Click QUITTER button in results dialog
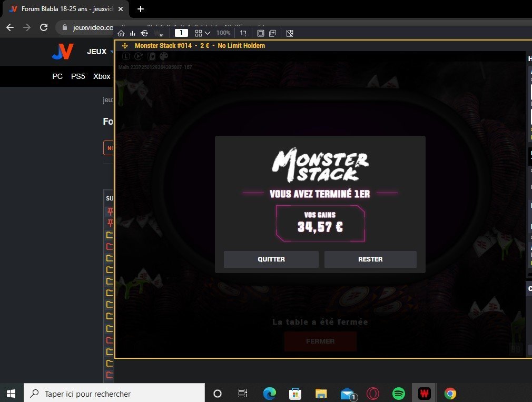532x402 pixels. [271, 259]
